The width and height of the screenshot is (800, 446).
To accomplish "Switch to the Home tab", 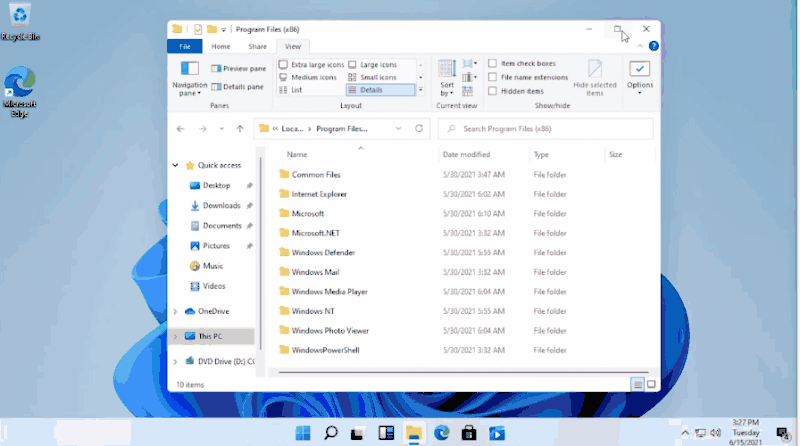I will (x=221, y=46).
